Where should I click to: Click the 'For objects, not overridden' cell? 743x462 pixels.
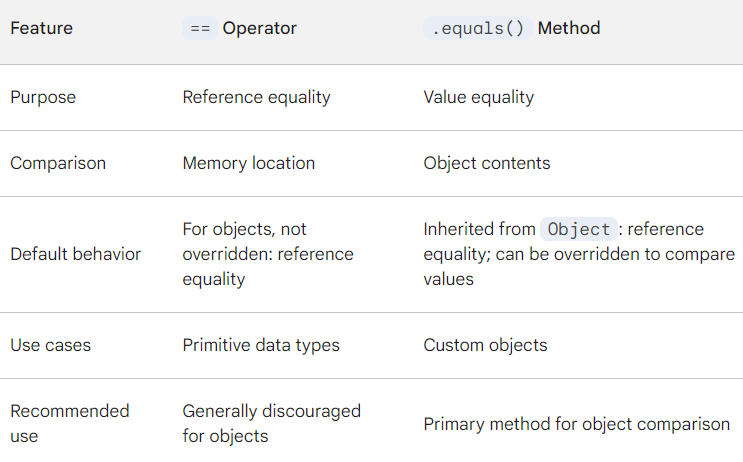pos(268,254)
